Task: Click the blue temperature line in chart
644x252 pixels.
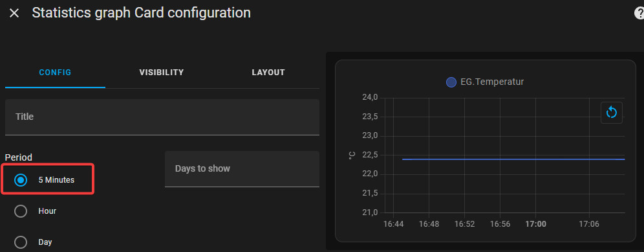Action: (x=513, y=159)
